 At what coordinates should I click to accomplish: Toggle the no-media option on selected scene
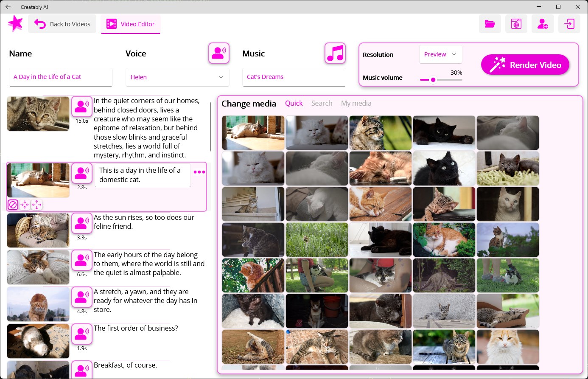[x=13, y=205]
